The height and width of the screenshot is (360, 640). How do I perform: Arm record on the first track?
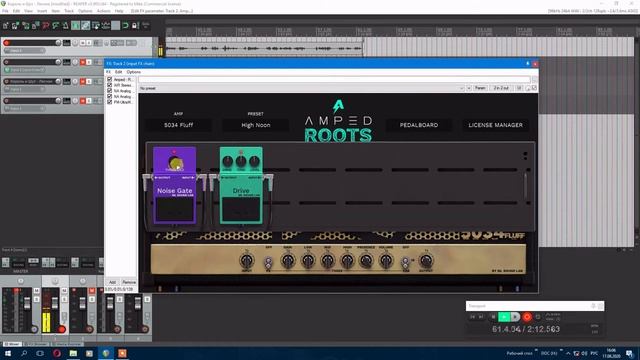(7, 43)
